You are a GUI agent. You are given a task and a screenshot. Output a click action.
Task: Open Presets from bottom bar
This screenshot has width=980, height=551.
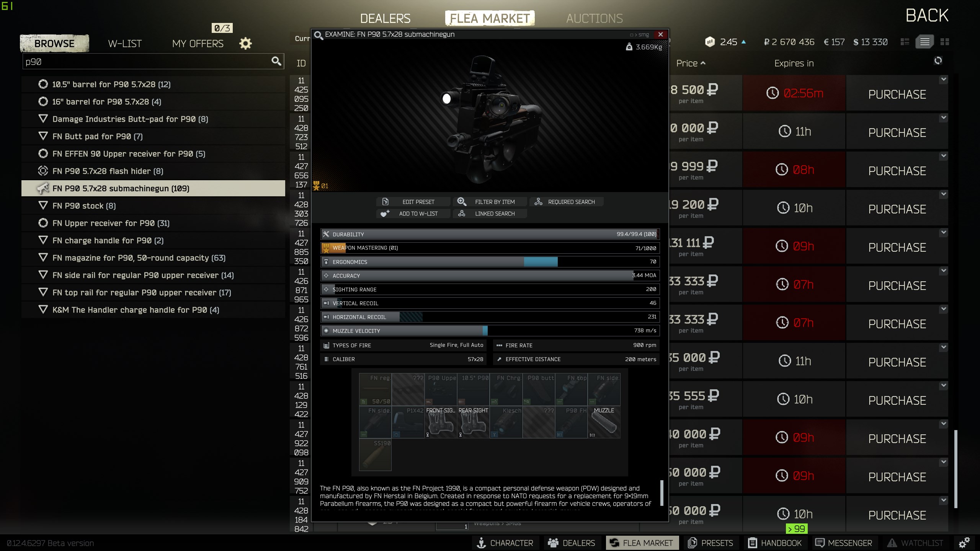710,543
